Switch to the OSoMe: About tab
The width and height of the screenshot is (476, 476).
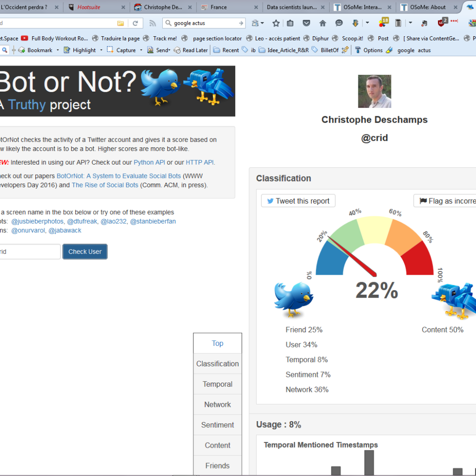pos(430,7)
